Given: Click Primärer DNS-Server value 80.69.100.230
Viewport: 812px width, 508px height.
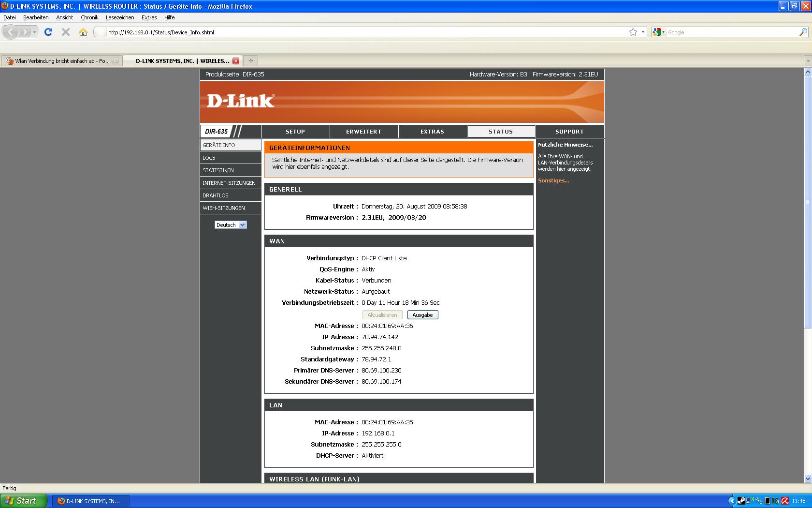Looking at the screenshot, I should coord(381,371).
